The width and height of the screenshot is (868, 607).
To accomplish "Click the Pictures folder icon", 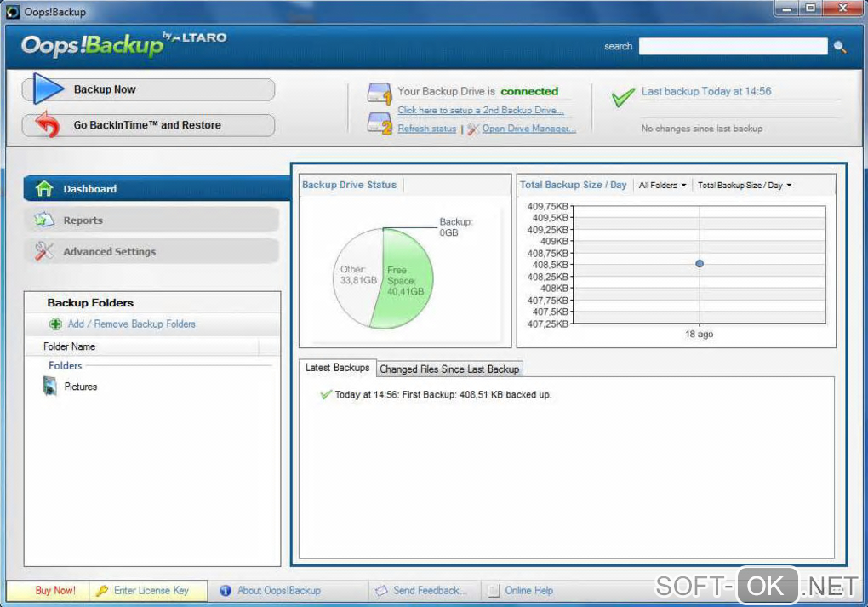I will click(50, 386).
